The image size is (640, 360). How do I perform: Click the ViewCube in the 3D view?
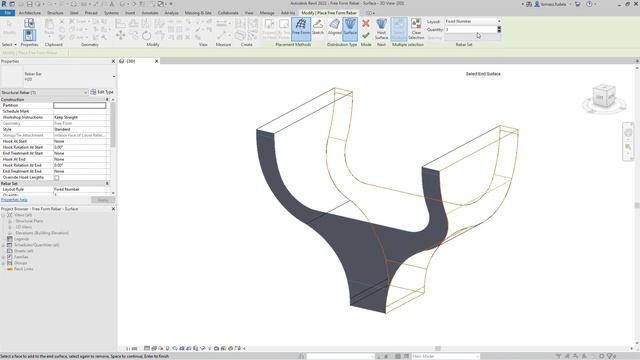(604, 97)
